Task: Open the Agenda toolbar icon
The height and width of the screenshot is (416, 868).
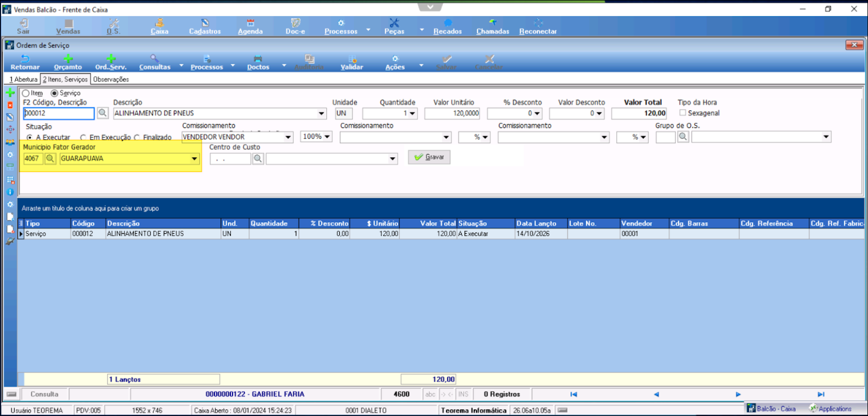Action: point(250,26)
